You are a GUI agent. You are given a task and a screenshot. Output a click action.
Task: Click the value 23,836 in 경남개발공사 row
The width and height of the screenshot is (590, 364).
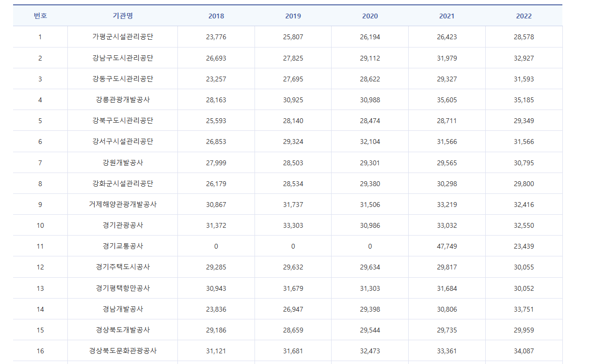pyautogui.click(x=216, y=309)
